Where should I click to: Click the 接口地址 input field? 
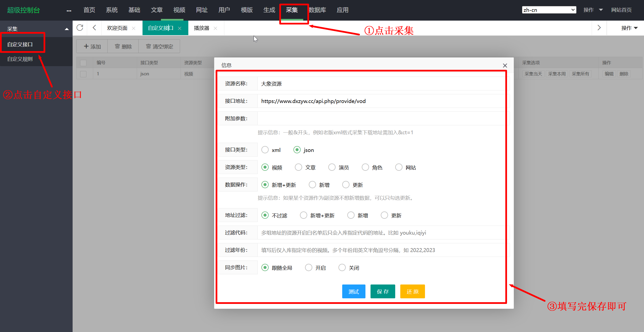coord(384,101)
